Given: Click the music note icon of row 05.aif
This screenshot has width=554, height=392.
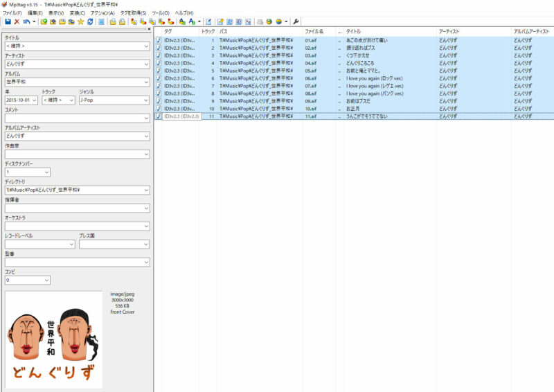Looking at the screenshot, I should click(159, 71).
